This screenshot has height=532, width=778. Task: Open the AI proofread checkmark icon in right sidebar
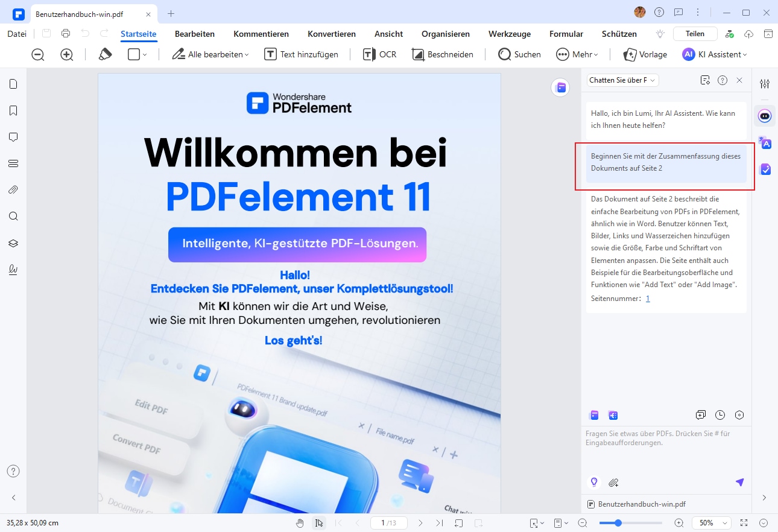click(x=765, y=169)
